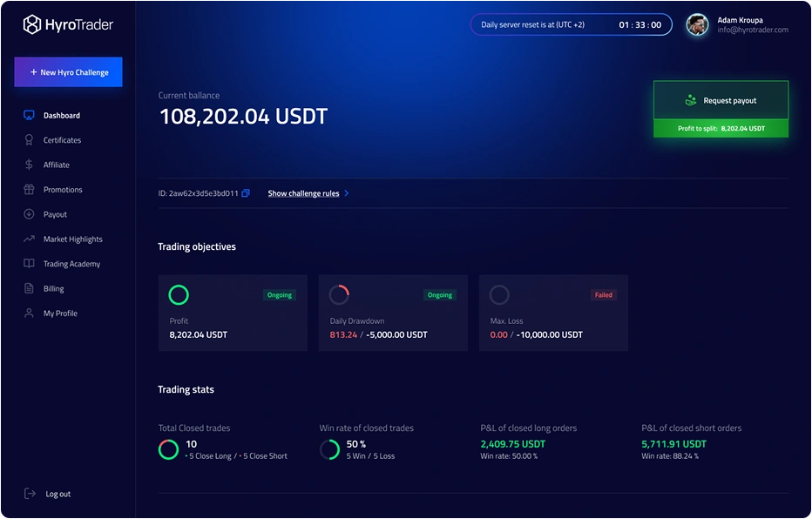The image size is (812, 519).
Task: Start a New Hyro Challenge
Action: (68, 71)
